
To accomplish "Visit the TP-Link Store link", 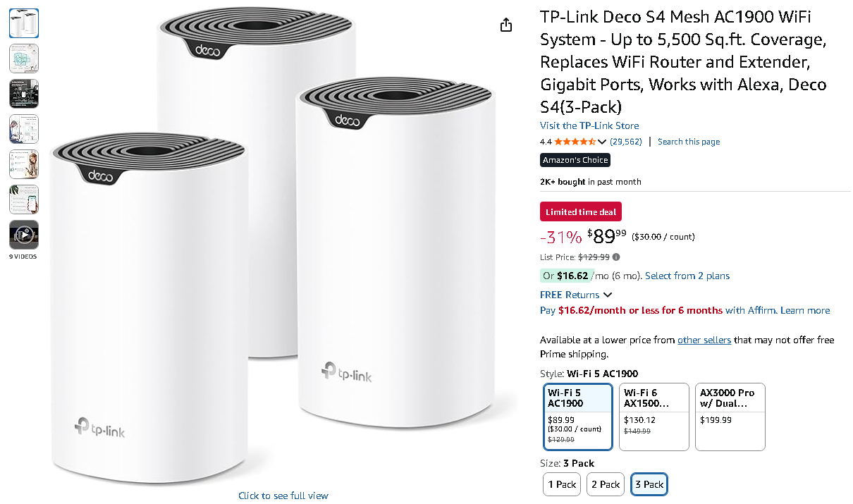I will coord(589,125).
